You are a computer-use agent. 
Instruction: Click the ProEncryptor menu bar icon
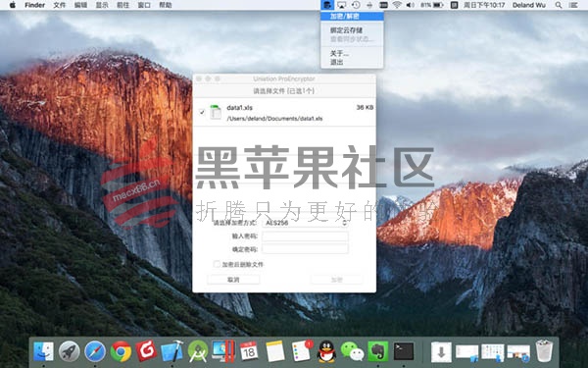(327, 5)
